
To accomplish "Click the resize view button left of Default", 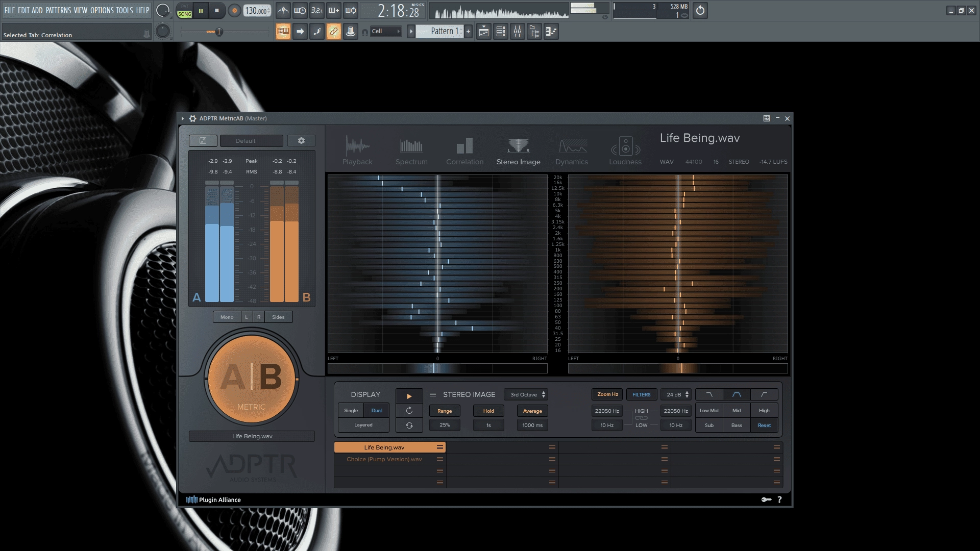I will [203, 141].
